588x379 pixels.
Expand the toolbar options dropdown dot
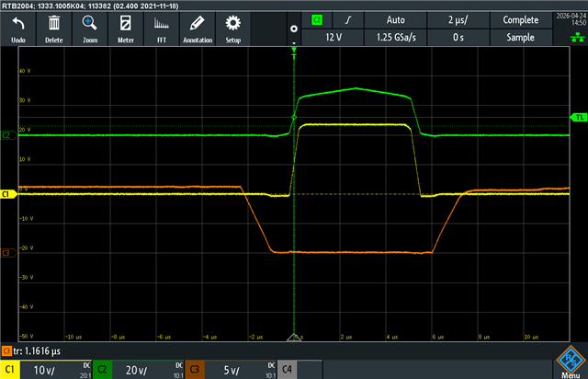click(294, 29)
